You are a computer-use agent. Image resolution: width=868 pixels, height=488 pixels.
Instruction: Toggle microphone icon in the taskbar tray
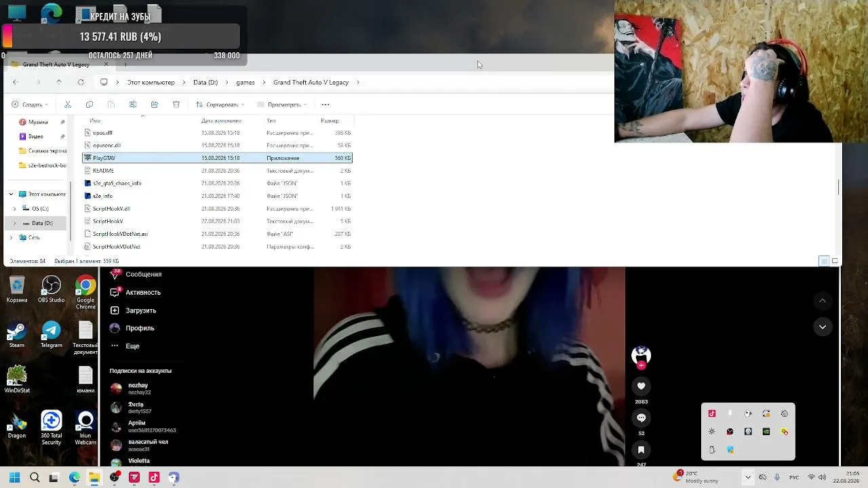coord(777,477)
